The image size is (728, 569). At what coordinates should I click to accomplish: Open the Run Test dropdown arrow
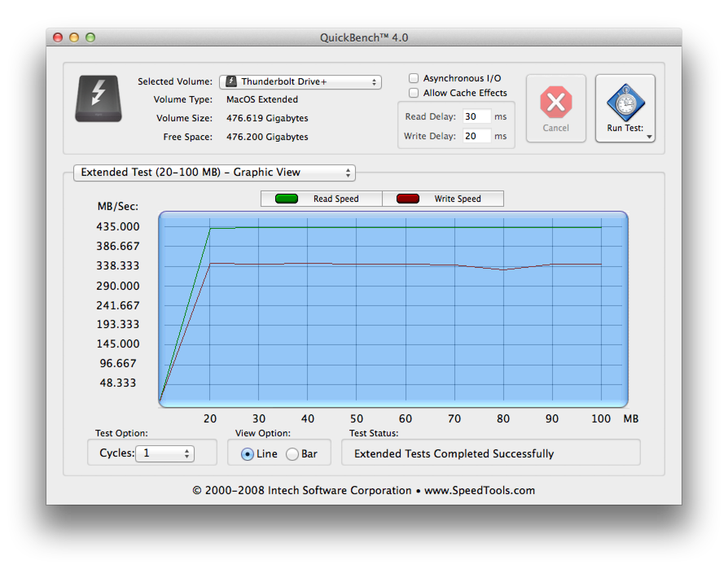click(649, 137)
